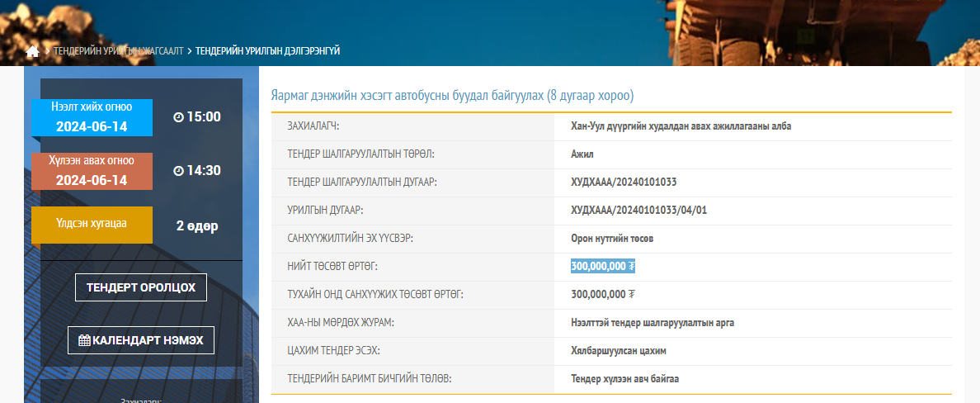980x403 pixels.
Task: Click the УРИЛГЫН ДУГААР label
Action: click(x=325, y=211)
